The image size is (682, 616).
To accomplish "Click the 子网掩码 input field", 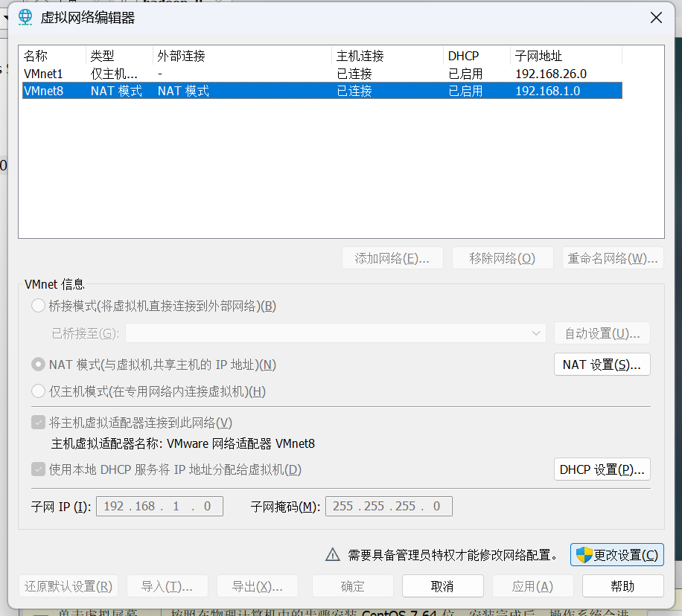I will coord(388,507).
